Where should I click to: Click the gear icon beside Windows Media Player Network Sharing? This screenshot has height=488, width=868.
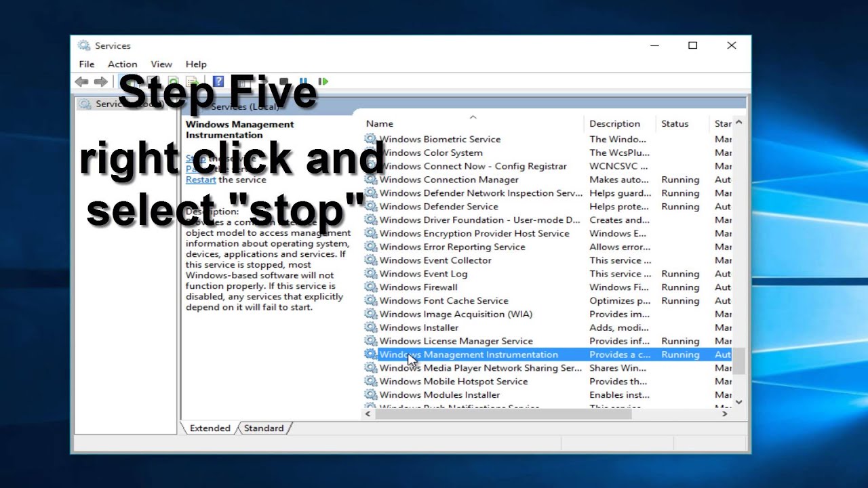pyautogui.click(x=370, y=368)
